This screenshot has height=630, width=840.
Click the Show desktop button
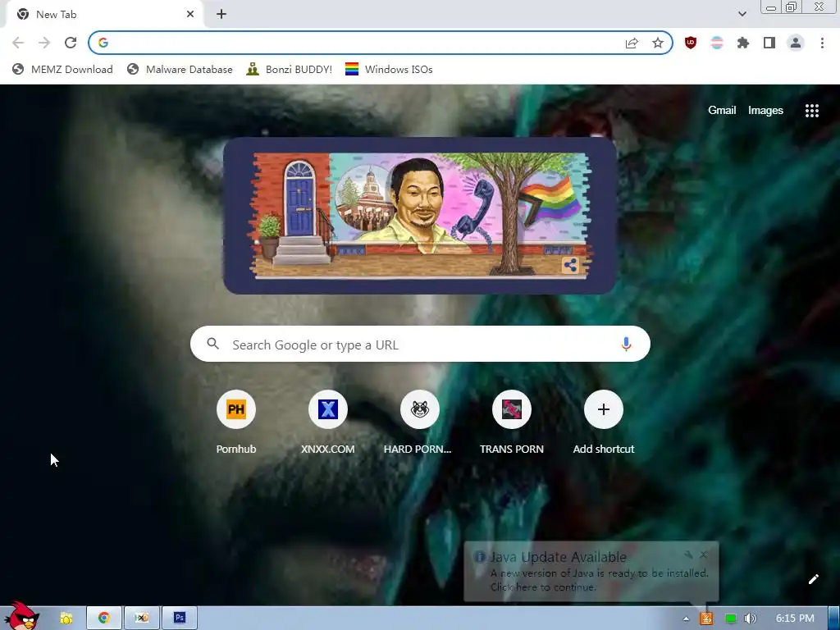[x=834, y=619]
